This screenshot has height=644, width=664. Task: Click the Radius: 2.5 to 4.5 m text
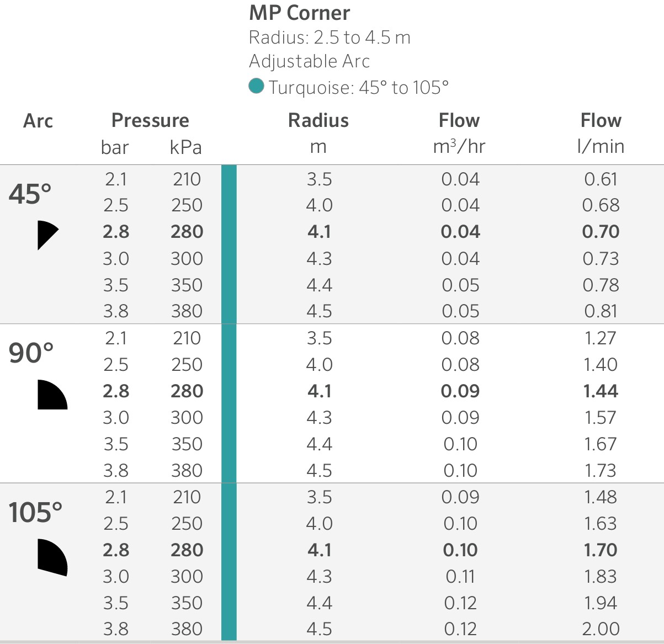[330, 38]
